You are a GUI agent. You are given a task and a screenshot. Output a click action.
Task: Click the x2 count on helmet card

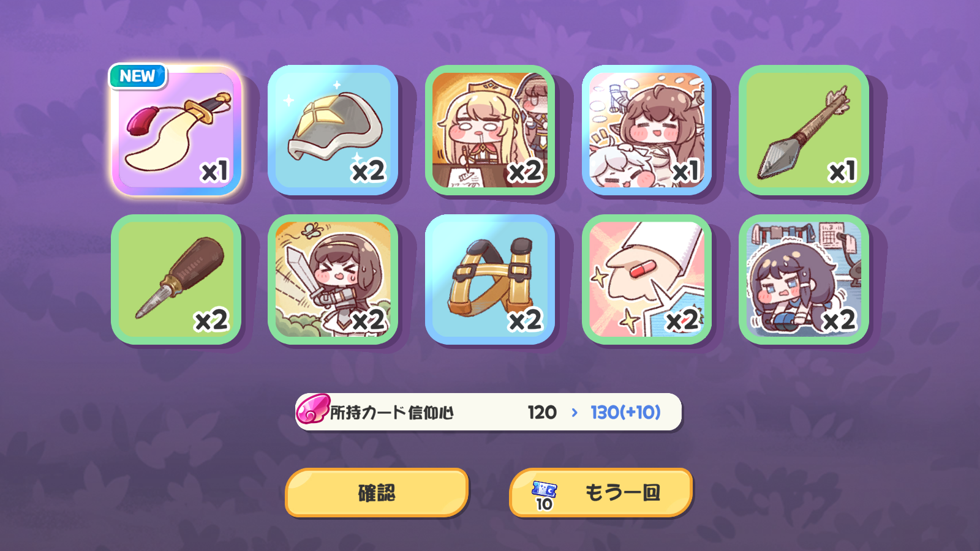(x=368, y=171)
